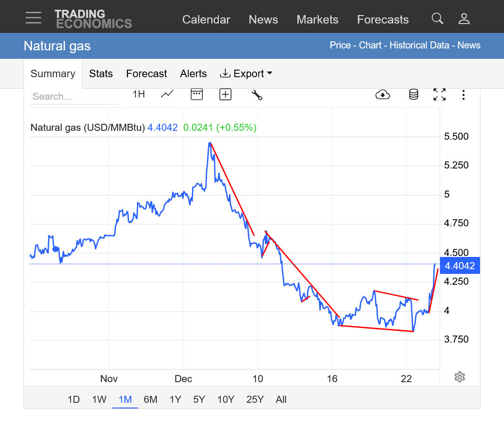The height and width of the screenshot is (424, 504).
Task: Open the date range calendar icon
Action: 196,94
